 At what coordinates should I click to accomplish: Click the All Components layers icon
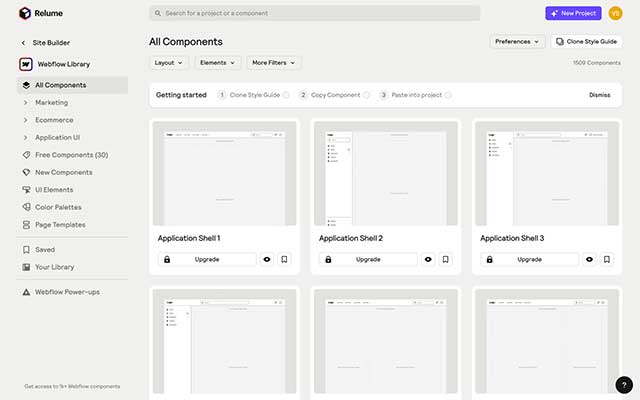26,85
